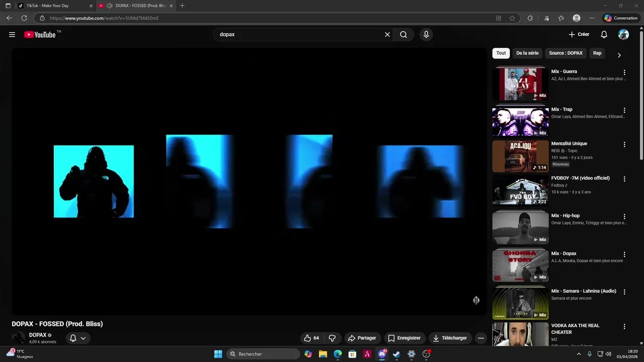Show next filter chips with arrow
Image resolution: width=644 pixels, height=362 pixels.
tap(619, 55)
